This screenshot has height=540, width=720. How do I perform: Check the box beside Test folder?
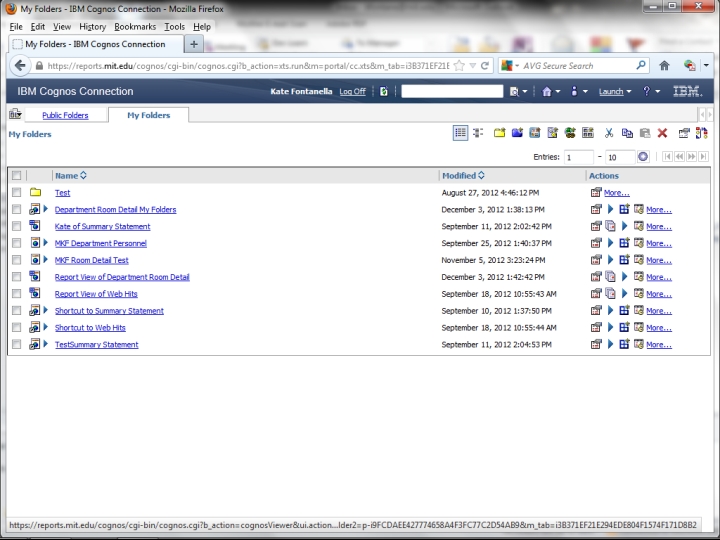16,192
